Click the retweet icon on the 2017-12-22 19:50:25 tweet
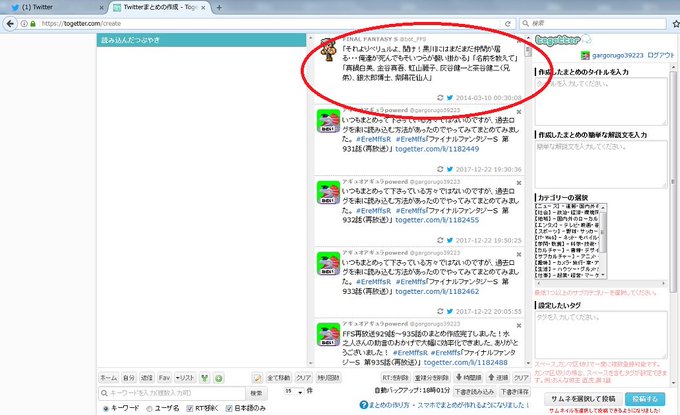Screen dimensions: 680x415 (x=440, y=240)
